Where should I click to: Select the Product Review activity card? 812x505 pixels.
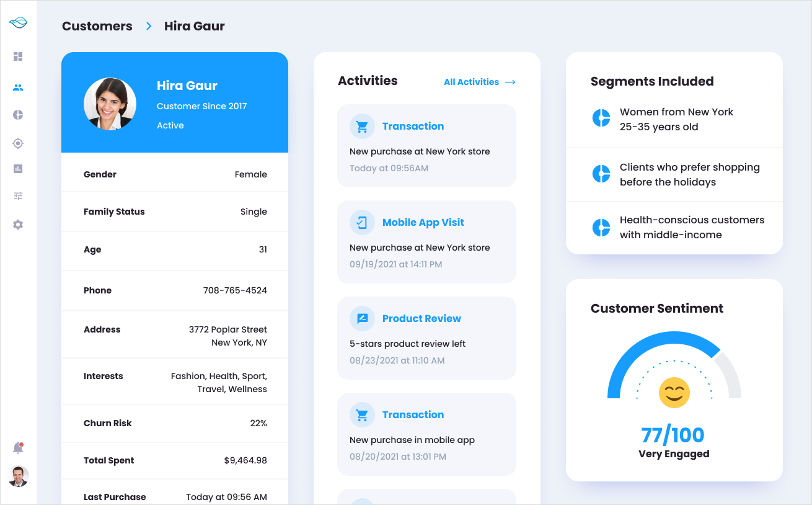pos(426,338)
